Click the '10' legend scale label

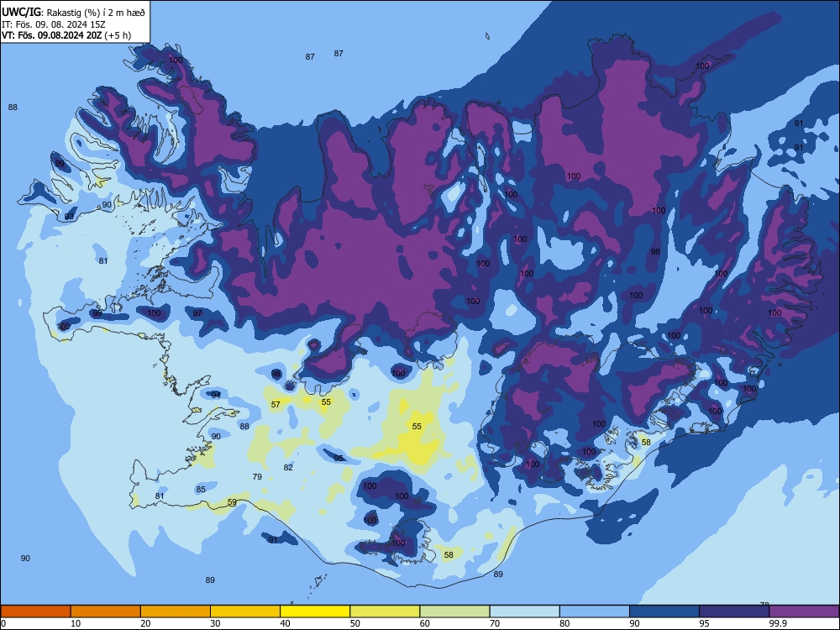(x=76, y=623)
